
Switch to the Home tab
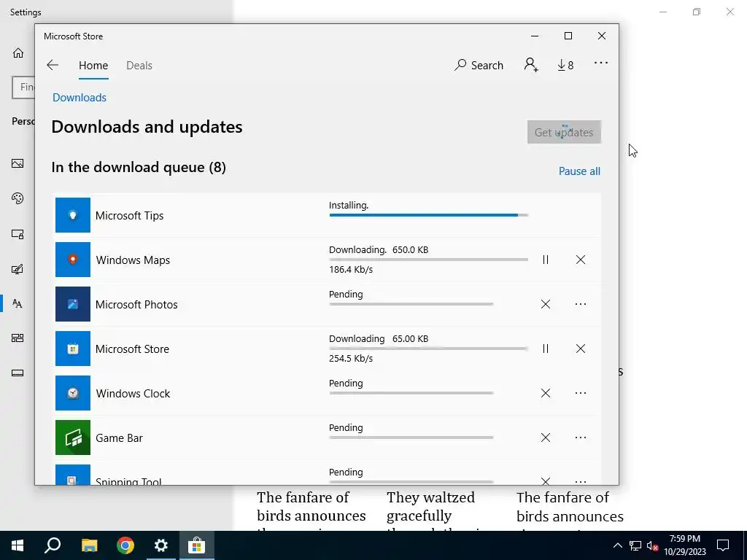(93, 65)
